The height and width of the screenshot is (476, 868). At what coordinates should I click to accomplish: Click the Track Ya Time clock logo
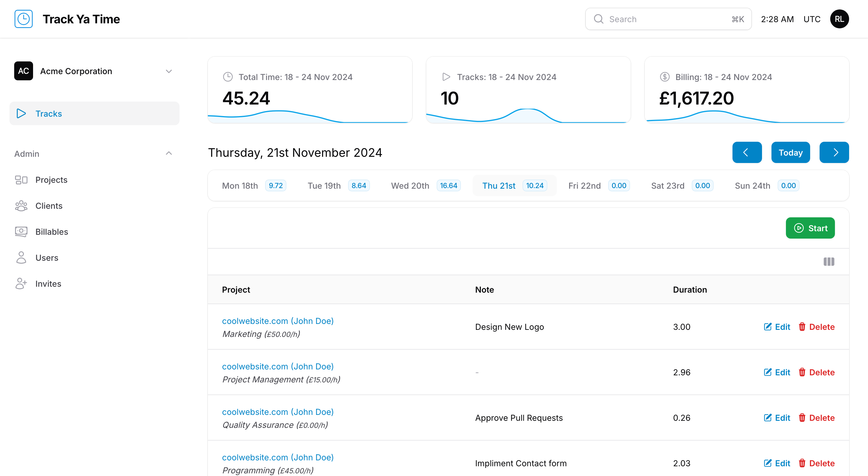point(24,19)
